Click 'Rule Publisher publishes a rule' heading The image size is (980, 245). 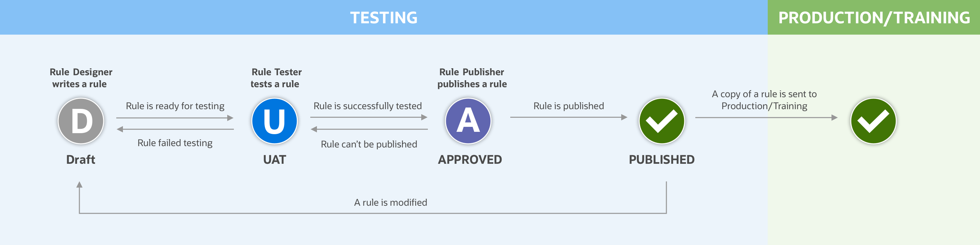(472, 78)
